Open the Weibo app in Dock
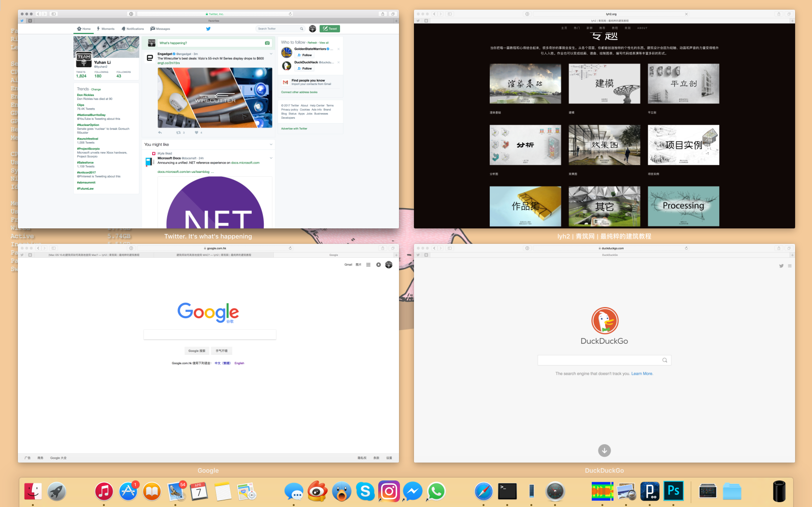The width and height of the screenshot is (812, 507). 317,492
